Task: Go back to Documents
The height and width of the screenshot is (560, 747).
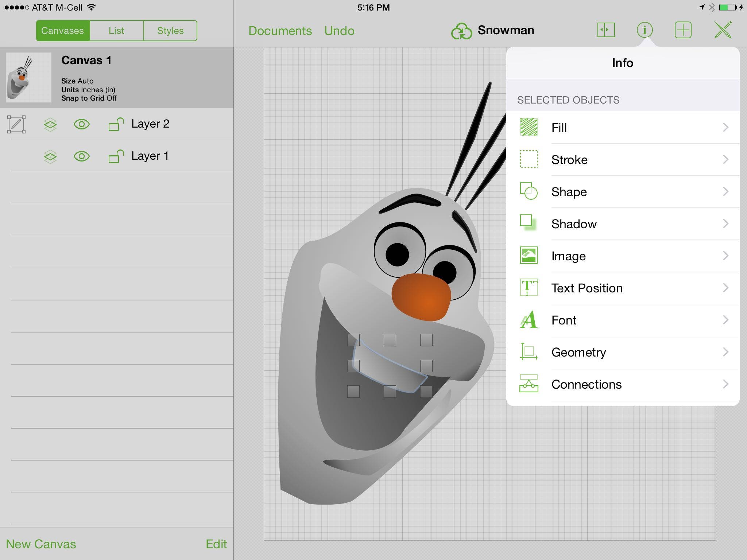Action: (x=280, y=31)
